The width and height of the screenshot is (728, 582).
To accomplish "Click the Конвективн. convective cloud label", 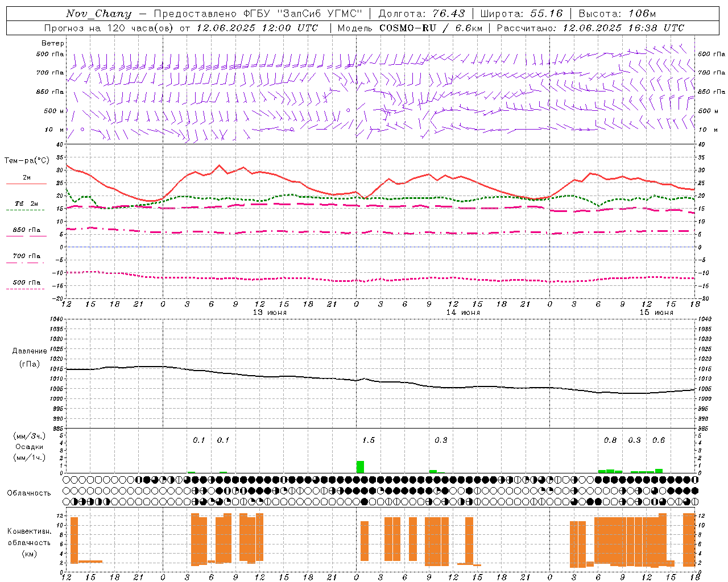I will pos(29,531).
